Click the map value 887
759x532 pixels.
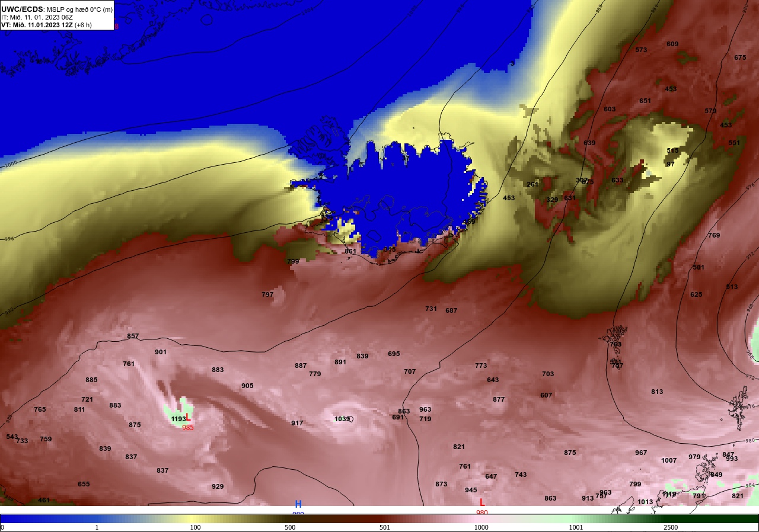click(301, 366)
